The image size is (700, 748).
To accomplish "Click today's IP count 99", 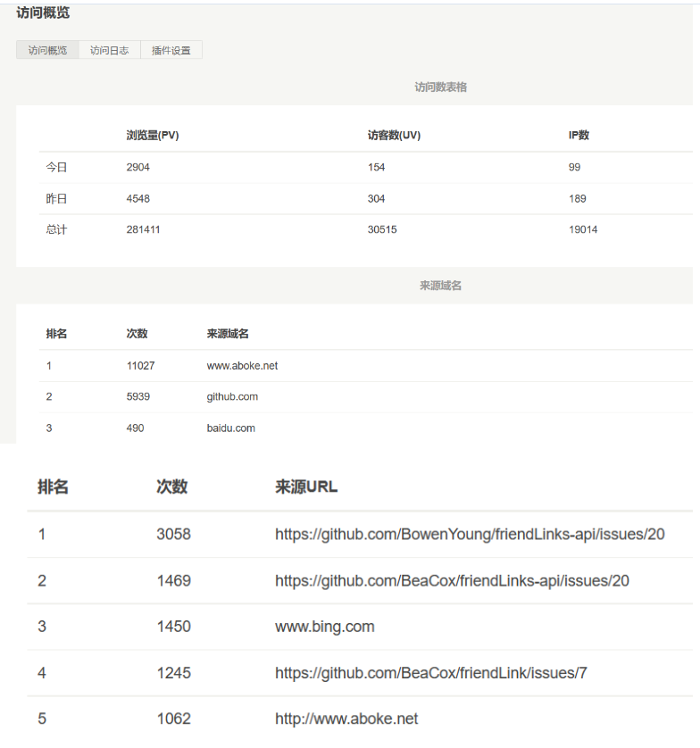I will point(574,167).
